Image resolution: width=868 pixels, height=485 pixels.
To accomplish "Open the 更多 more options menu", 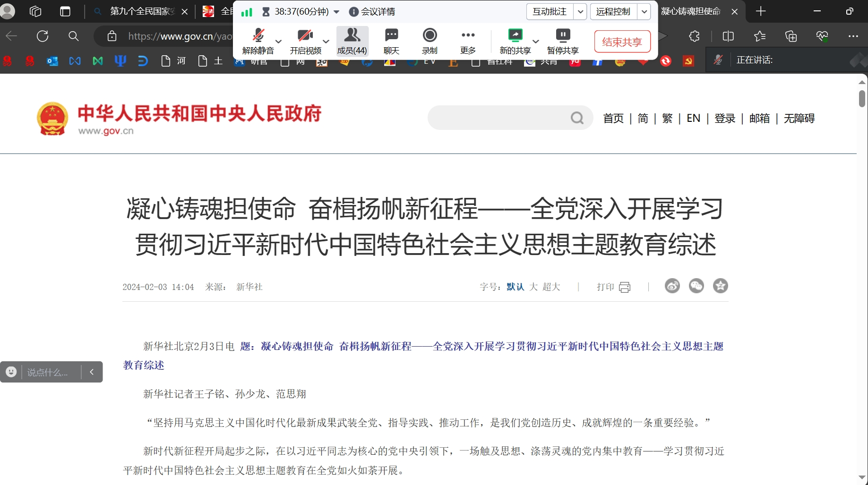I will [x=468, y=41].
